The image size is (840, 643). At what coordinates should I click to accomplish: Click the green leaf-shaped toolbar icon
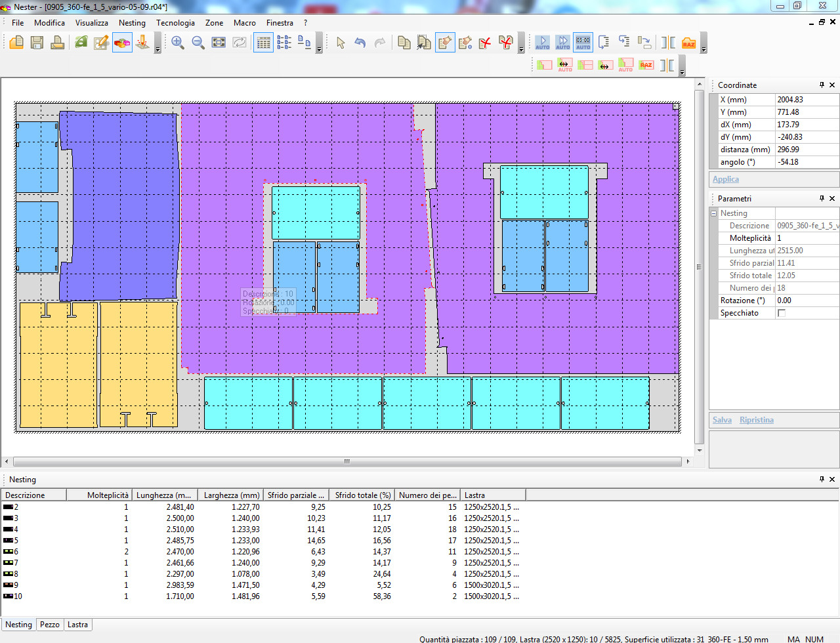tap(81, 43)
